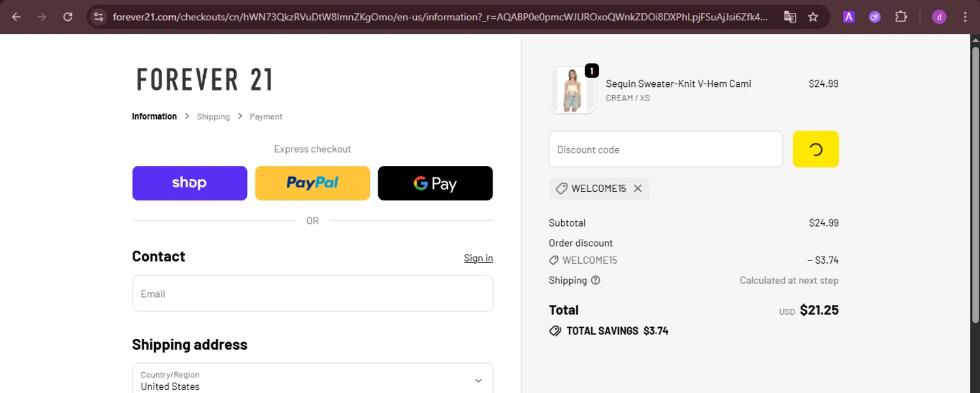Remove the WELCOME15 discount tag
The height and width of the screenshot is (393, 980).
tap(638, 189)
